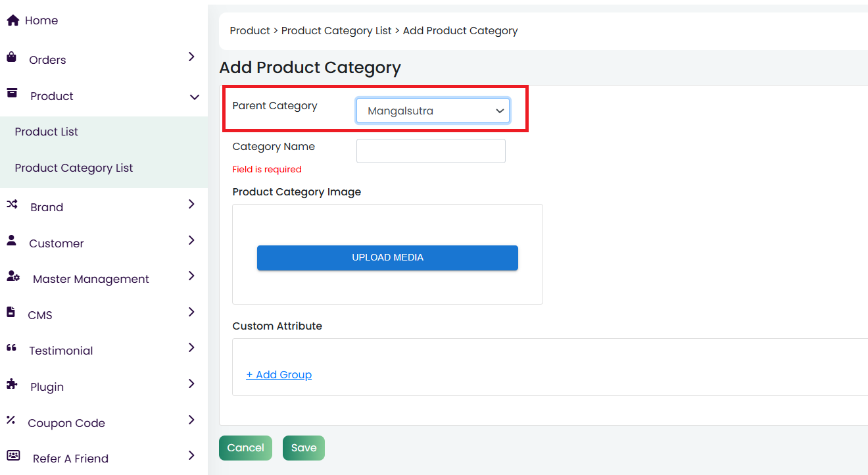Open Product List in sidebar
The image size is (868, 475).
[47, 132]
